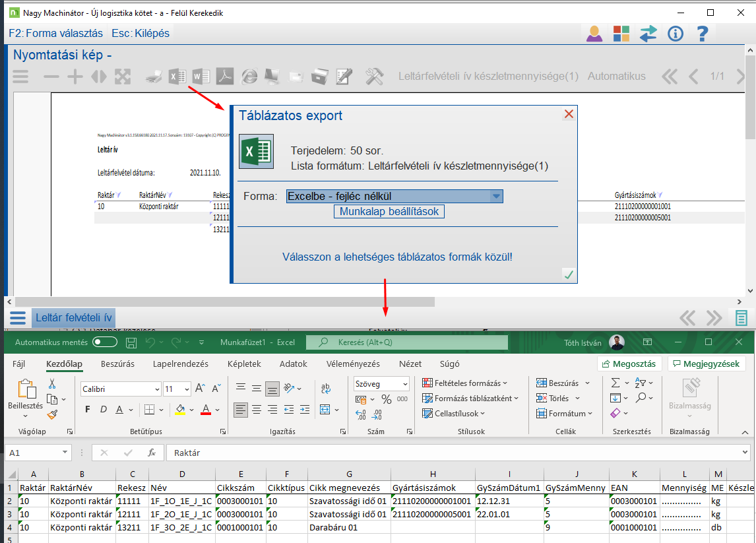The height and width of the screenshot is (543, 756).
Task: Select the Format Painter brush in Excel
Action: 52,414
